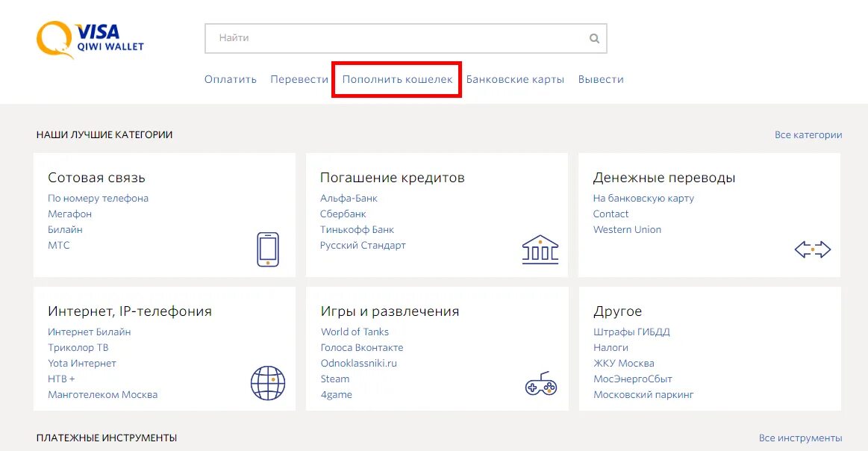Select the Голоса Вконтакте link
Image resolution: width=868 pixels, height=451 pixels.
tap(362, 347)
